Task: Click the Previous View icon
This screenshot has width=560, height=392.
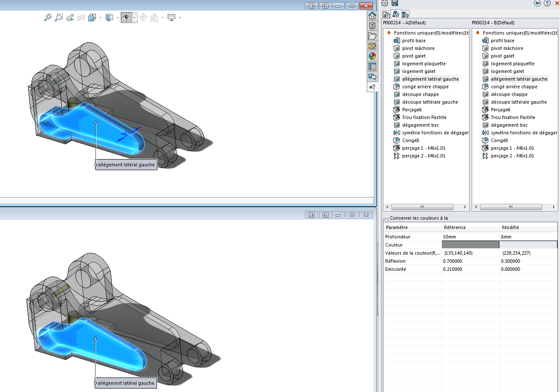Action: 70,17
